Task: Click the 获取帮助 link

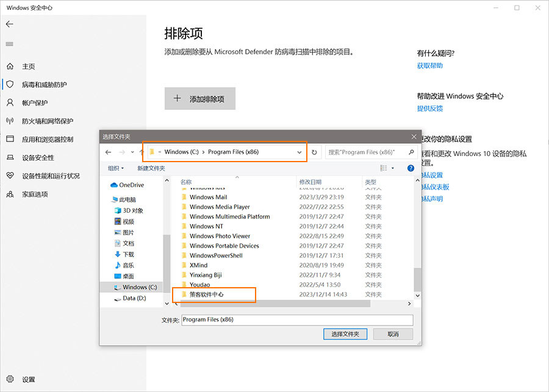Action: tap(429, 65)
